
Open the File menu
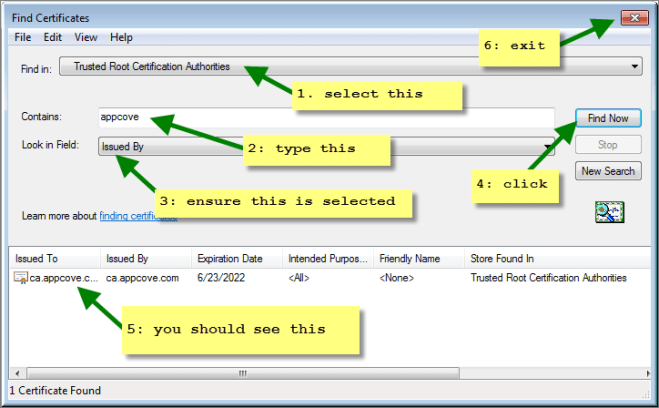click(22, 37)
